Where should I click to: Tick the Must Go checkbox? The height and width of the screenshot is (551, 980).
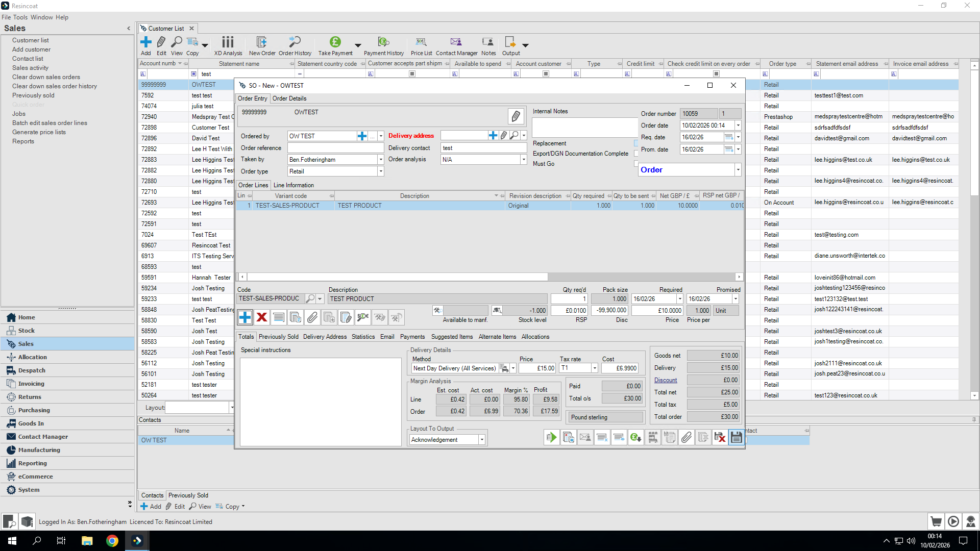[636, 164]
